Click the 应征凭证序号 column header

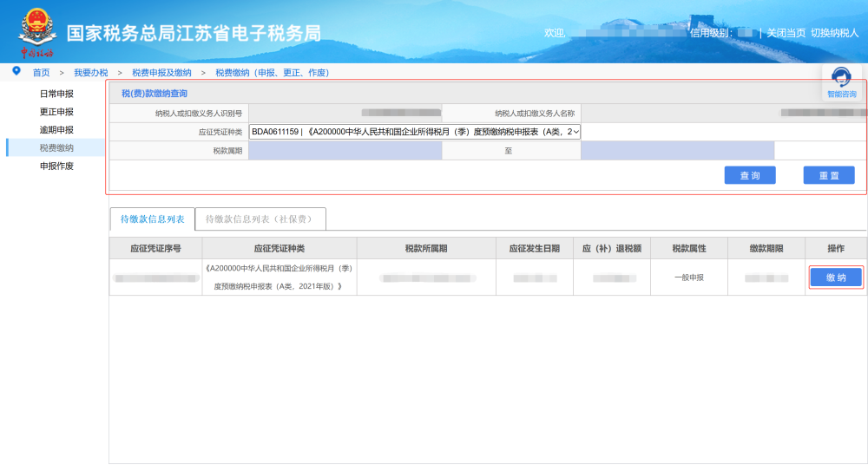pyautogui.click(x=155, y=248)
